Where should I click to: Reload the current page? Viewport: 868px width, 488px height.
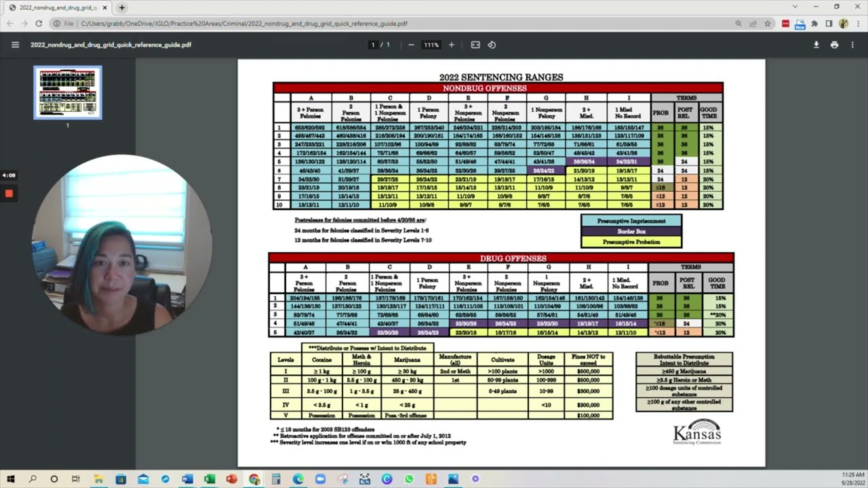(x=39, y=23)
